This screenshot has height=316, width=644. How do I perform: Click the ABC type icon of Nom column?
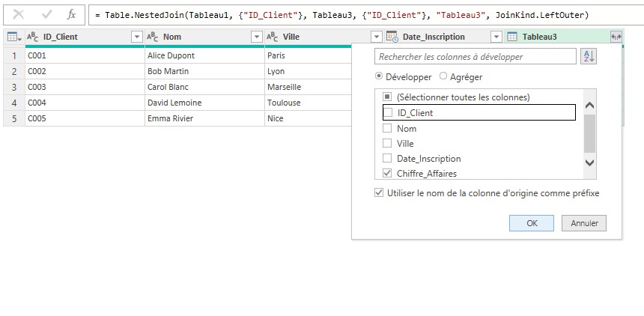[152, 37]
